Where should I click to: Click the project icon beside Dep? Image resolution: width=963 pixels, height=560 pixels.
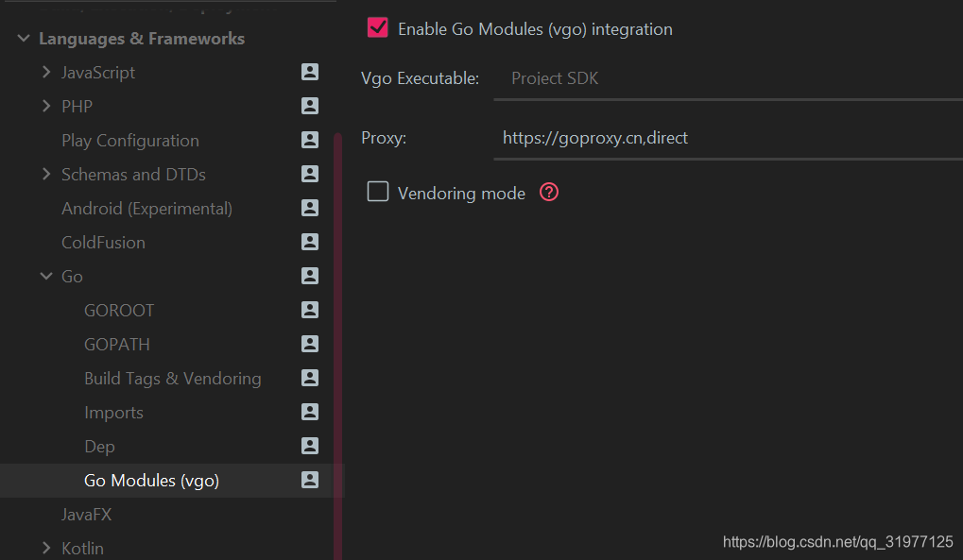tap(310, 446)
